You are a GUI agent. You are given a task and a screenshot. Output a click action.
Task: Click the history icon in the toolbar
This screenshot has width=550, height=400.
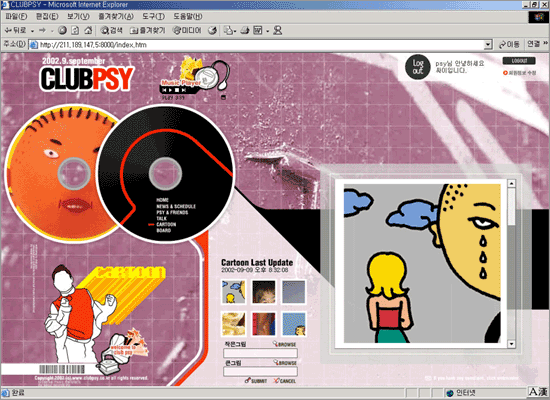tap(212, 31)
